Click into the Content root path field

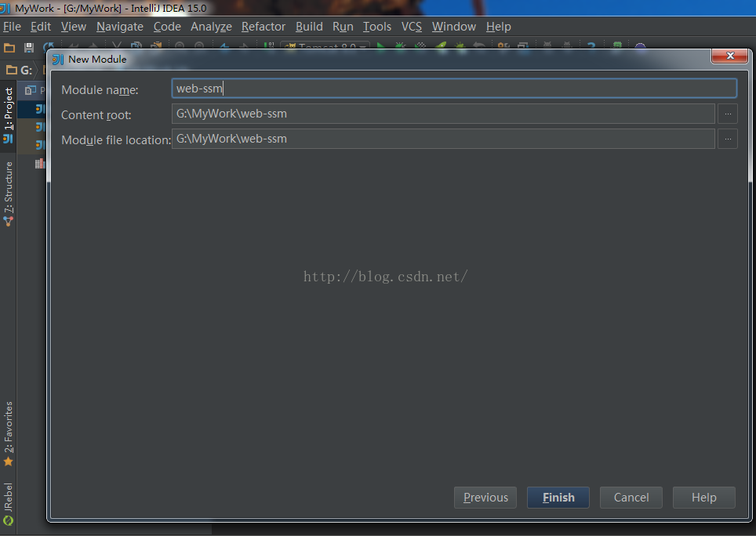click(443, 114)
